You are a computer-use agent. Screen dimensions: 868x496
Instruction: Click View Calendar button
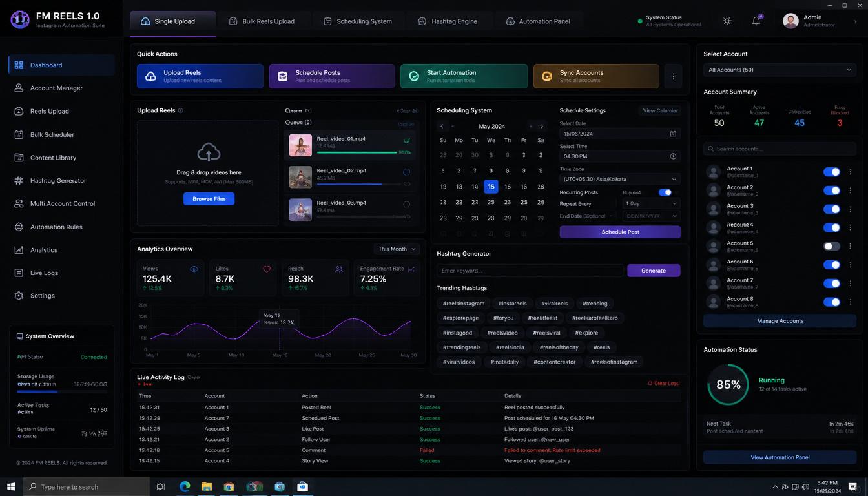pyautogui.click(x=660, y=110)
